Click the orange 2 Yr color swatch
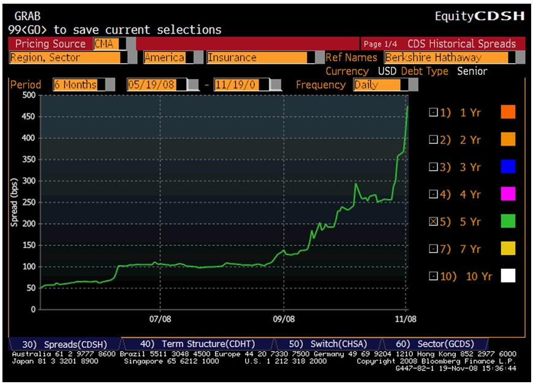The width and height of the screenshot is (533, 392). 508,139
